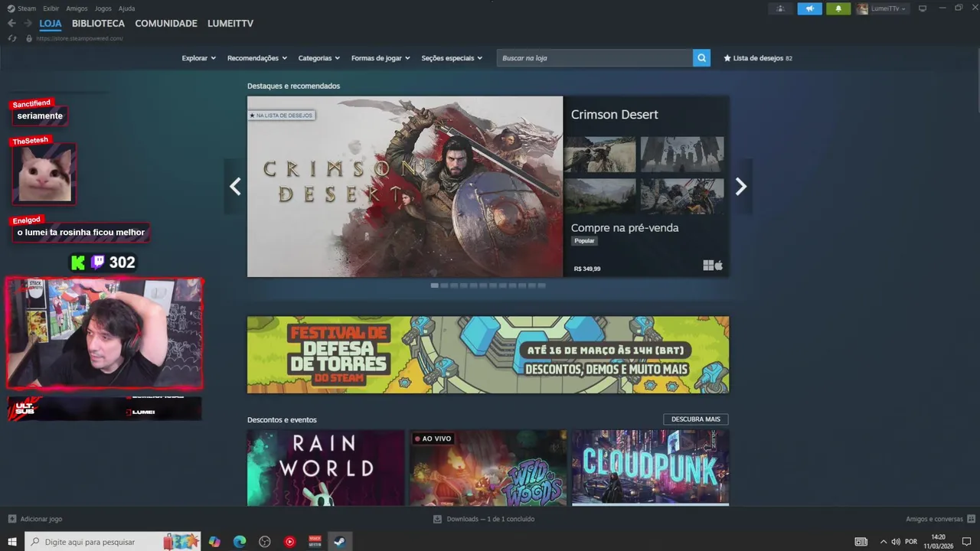
Task: Expand the Formas de jogar dropdown
Action: [x=381, y=58]
